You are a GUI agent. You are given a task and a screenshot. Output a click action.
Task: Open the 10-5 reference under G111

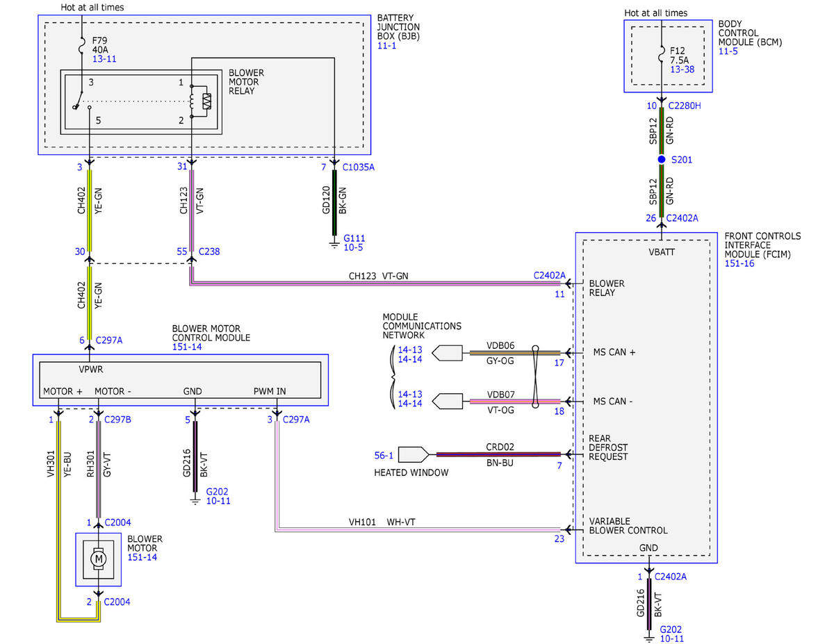(353, 247)
